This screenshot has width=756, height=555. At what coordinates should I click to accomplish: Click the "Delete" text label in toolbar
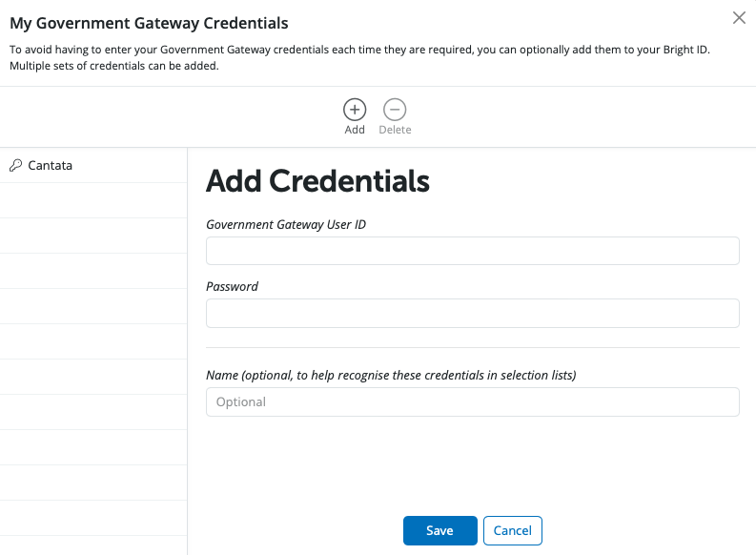click(395, 130)
